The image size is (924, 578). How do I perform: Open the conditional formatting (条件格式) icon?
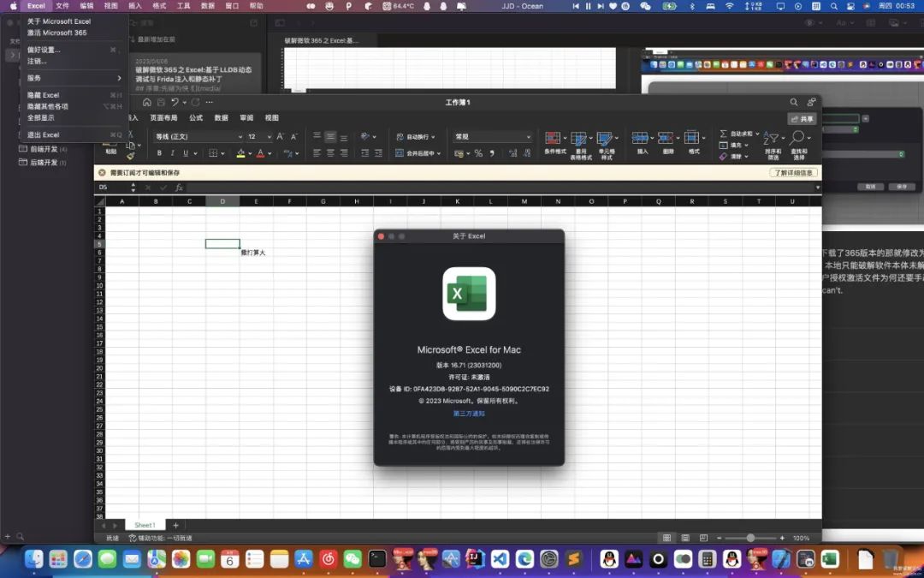pos(554,145)
